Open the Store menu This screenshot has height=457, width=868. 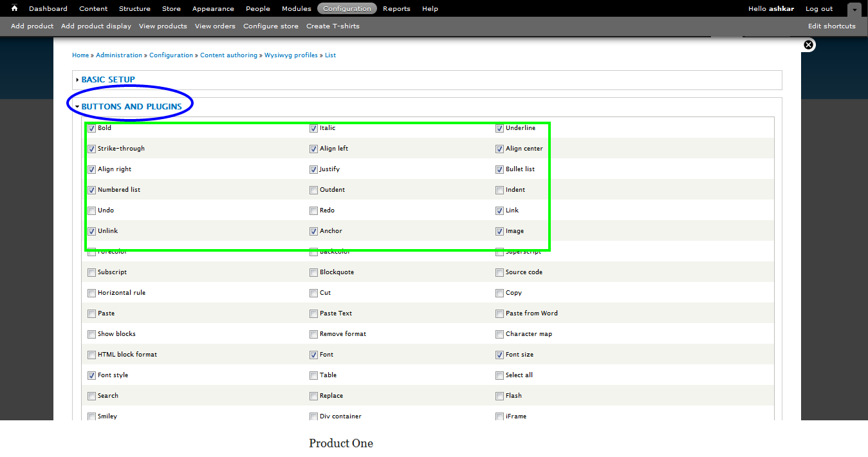click(x=171, y=8)
